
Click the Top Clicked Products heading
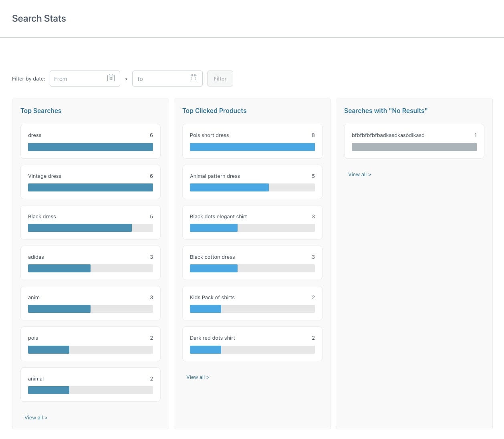[x=214, y=111]
